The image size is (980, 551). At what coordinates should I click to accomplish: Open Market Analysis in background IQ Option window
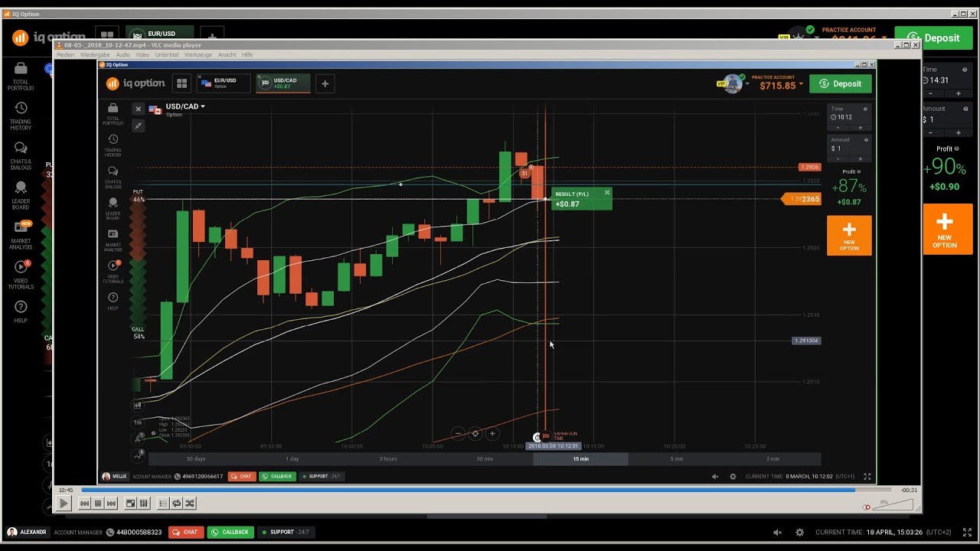point(21,236)
